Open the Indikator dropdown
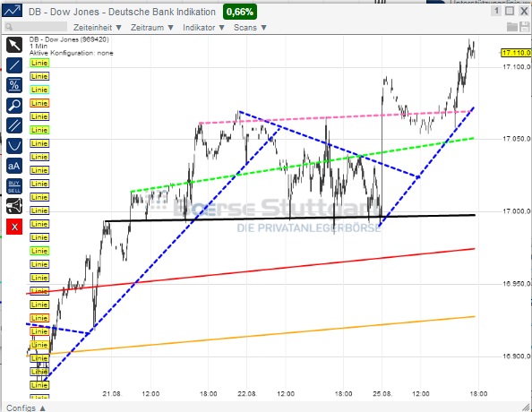Image resolution: width=532 pixels, height=412 pixels. pyautogui.click(x=203, y=28)
